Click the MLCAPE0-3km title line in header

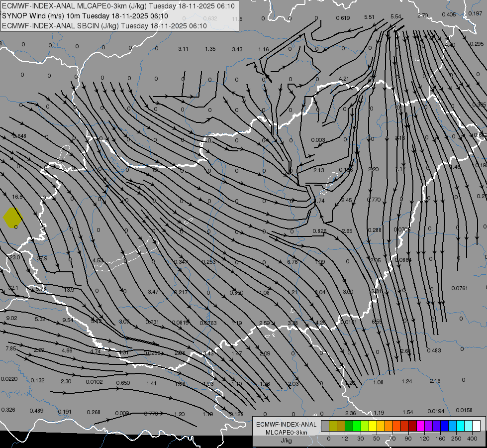118,6
